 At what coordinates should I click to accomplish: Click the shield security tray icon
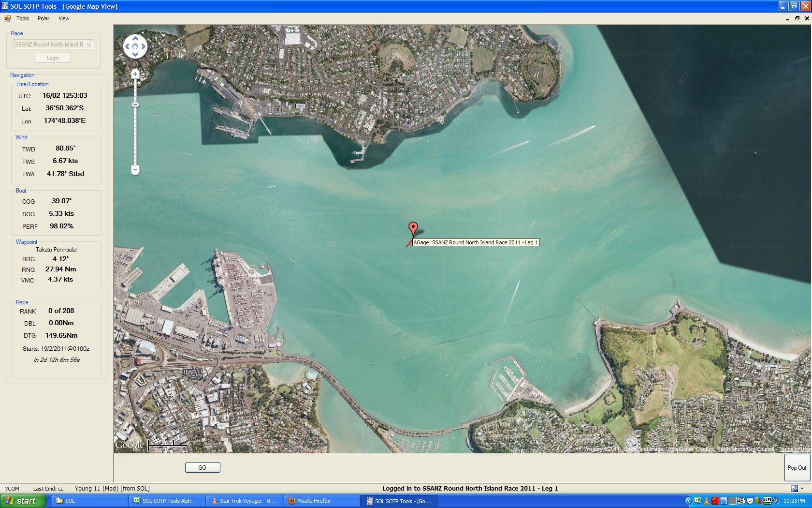pyautogui.click(x=750, y=501)
